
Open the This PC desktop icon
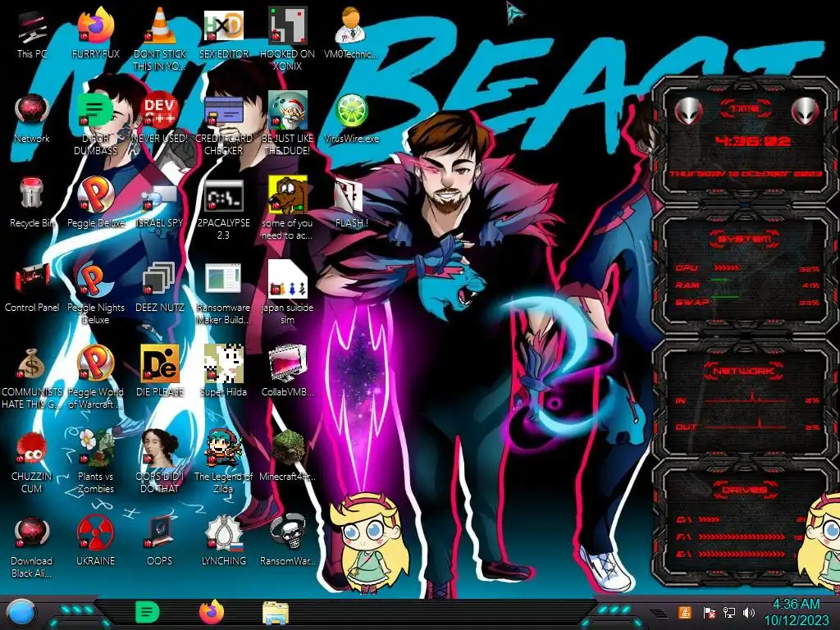[32, 33]
